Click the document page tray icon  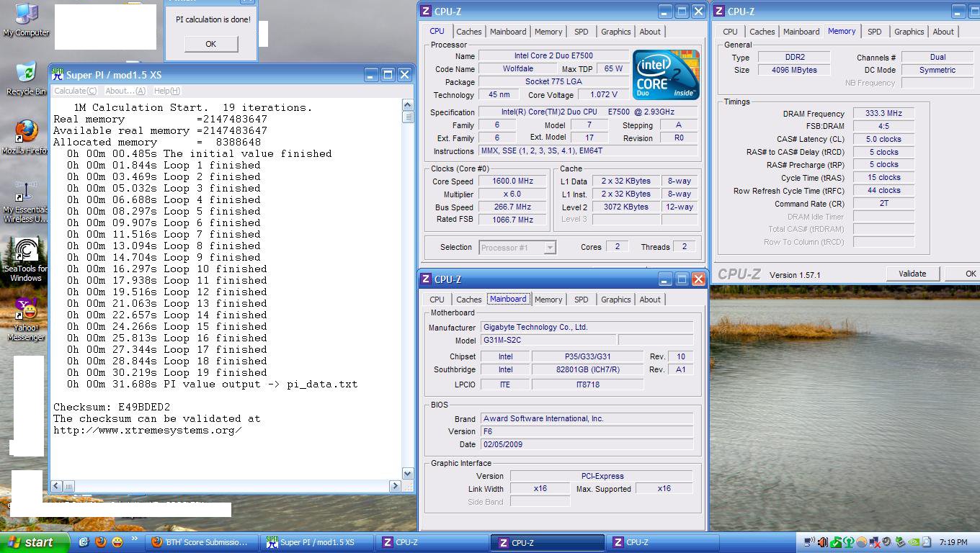(927, 542)
